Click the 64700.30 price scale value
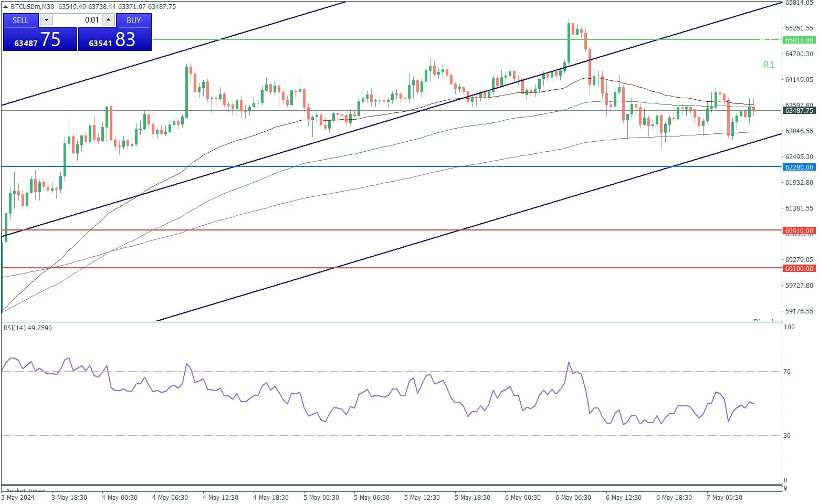Screen dimensions: 819x504 [799, 54]
